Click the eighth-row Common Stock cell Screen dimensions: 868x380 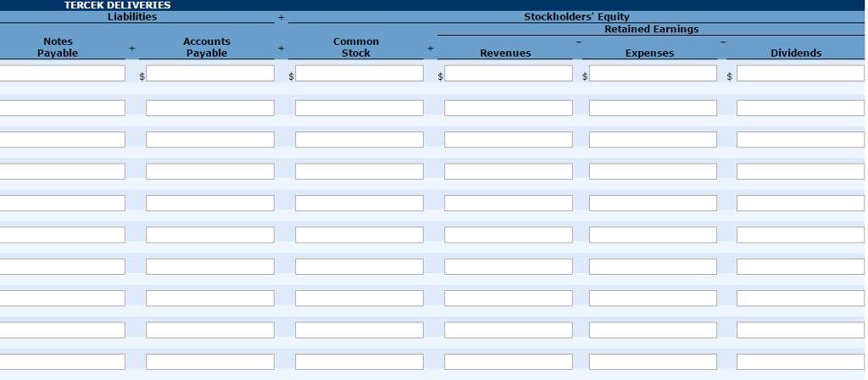(x=359, y=298)
